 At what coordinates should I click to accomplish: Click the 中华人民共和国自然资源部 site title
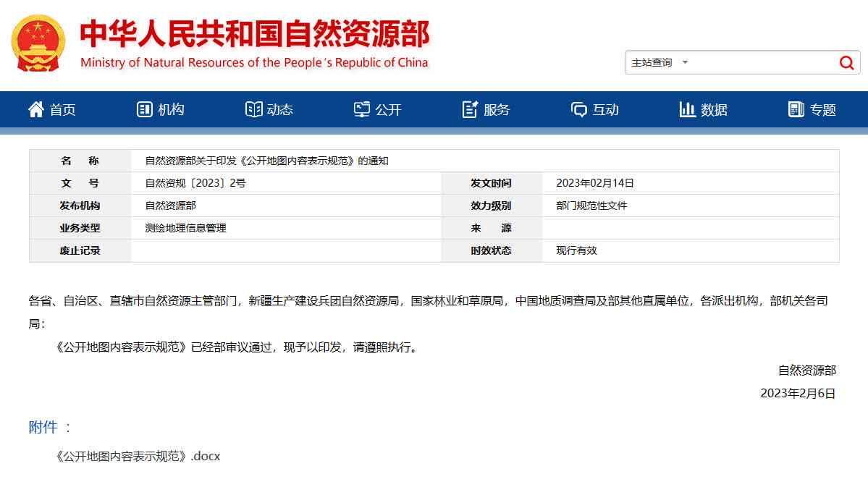coord(254,35)
